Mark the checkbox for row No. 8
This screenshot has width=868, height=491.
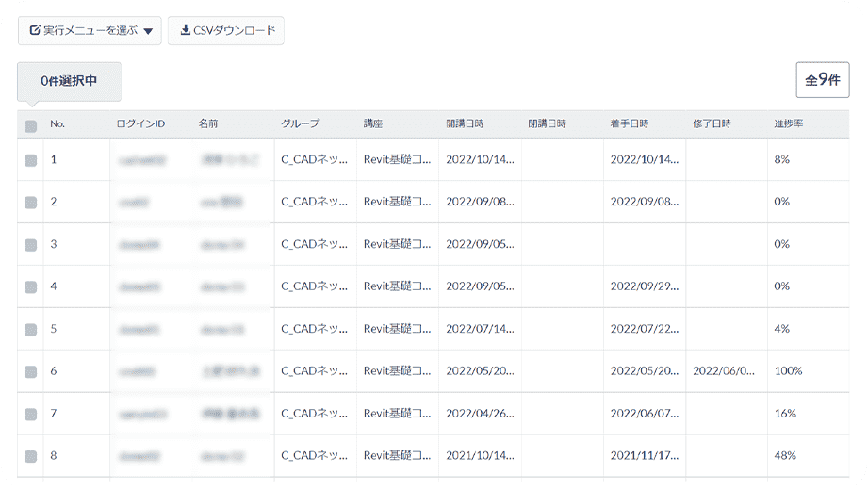31,456
